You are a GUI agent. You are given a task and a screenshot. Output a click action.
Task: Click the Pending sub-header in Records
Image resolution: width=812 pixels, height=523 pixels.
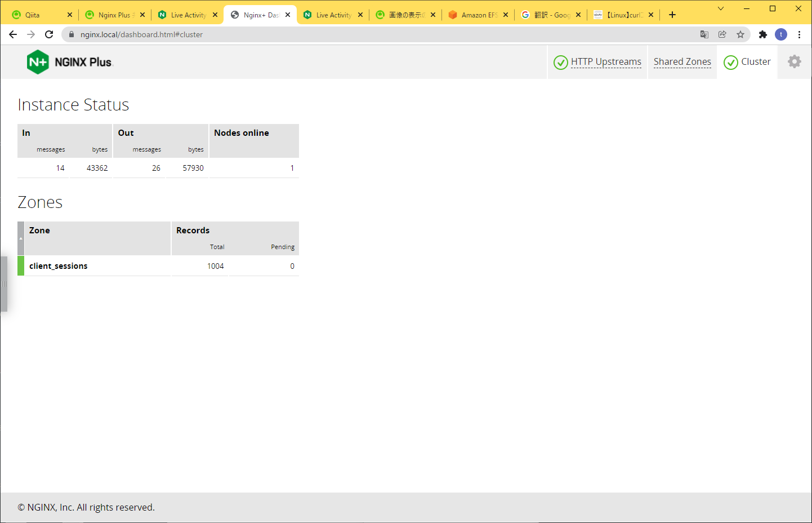point(283,247)
